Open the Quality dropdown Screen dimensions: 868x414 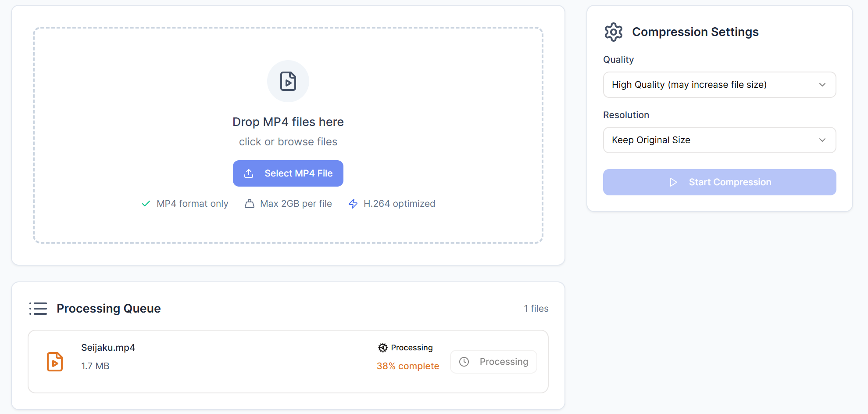[719, 85]
